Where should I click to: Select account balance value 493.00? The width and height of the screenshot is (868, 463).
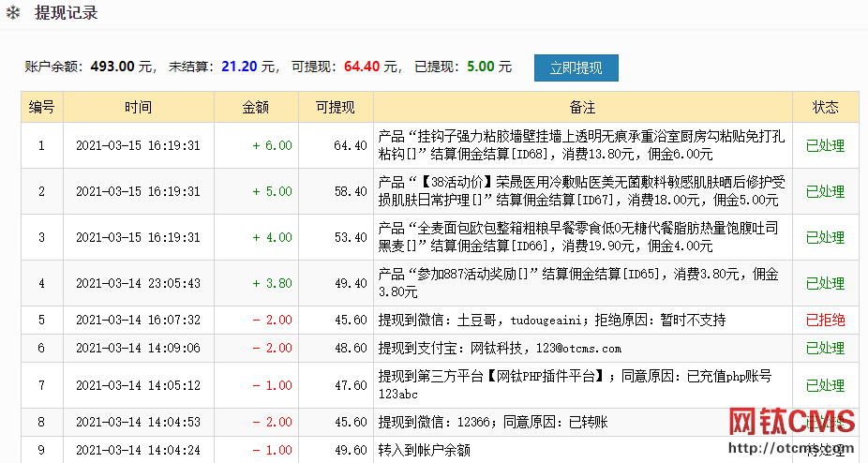click(x=112, y=67)
